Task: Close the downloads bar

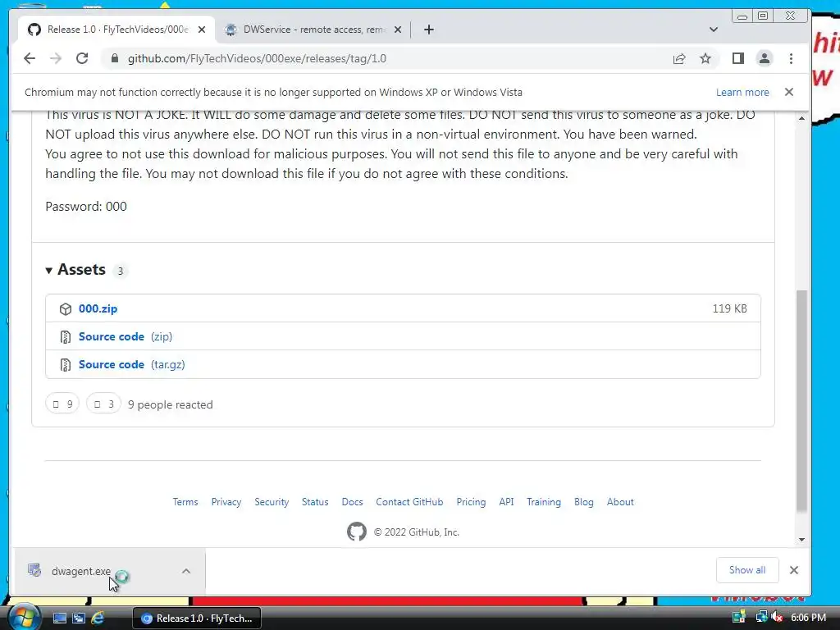Action: pyautogui.click(x=794, y=570)
